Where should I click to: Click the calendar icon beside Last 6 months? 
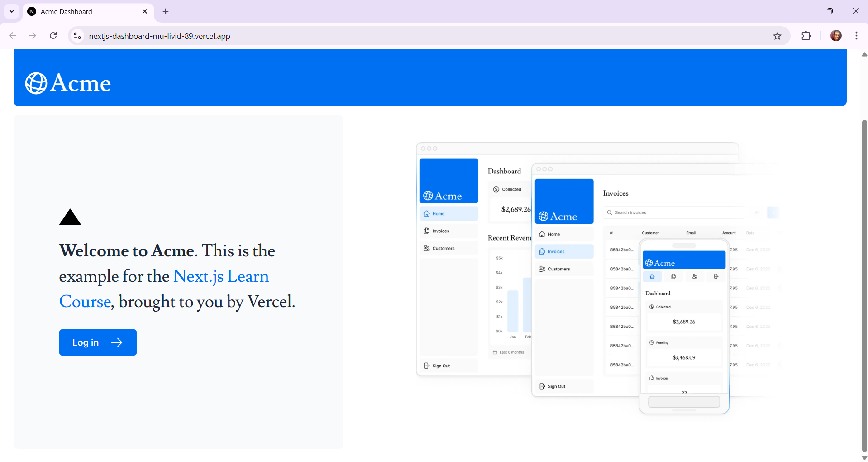point(495,352)
